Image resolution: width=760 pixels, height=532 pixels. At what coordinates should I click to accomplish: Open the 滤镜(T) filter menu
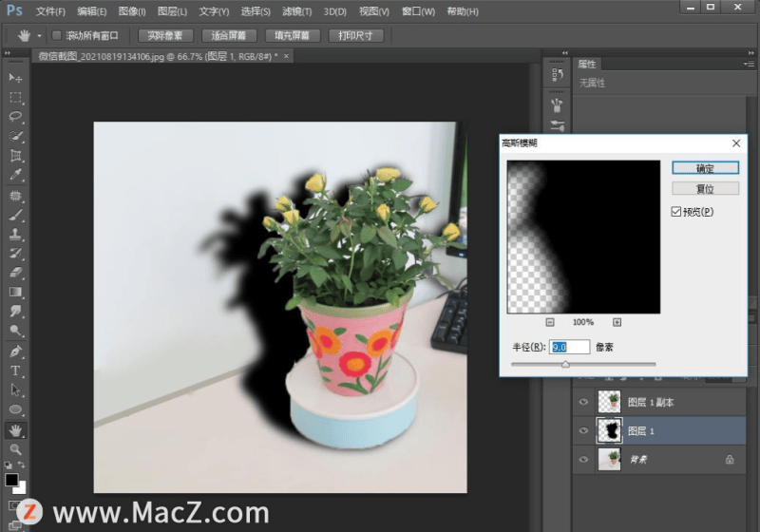pyautogui.click(x=297, y=11)
